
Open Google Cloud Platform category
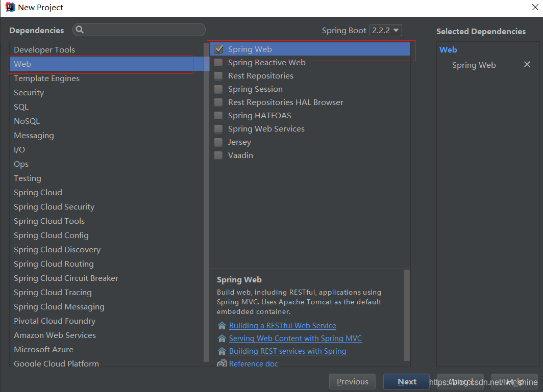[x=107, y=362]
